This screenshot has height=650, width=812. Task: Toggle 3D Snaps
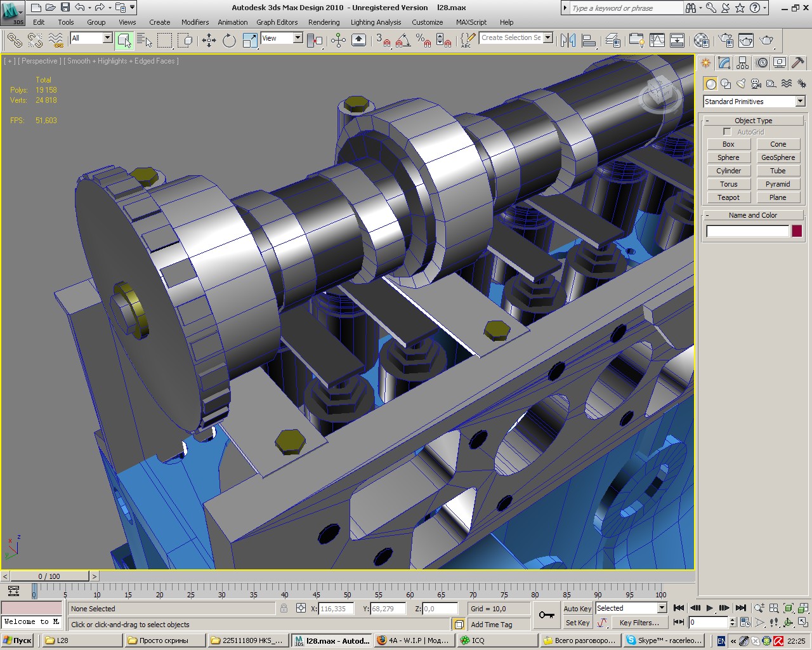383,41
